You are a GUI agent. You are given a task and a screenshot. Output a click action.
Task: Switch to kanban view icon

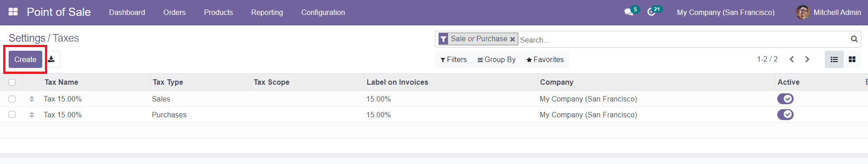852,59
